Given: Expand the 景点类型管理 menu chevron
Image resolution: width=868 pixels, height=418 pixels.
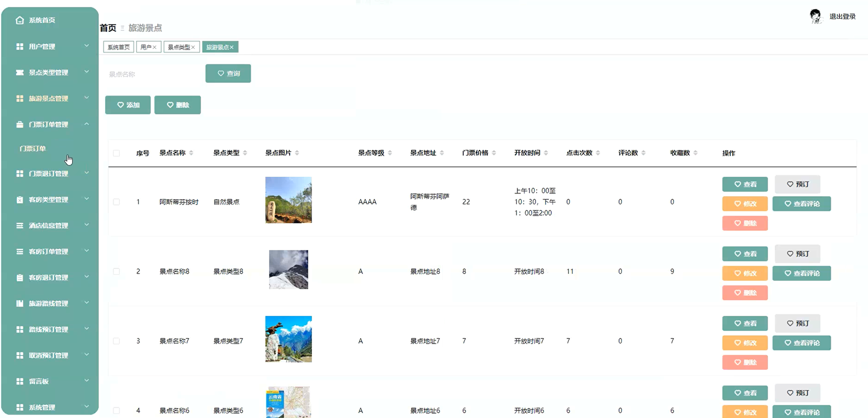Looking at the screenshot, I should tap(87, 71).
